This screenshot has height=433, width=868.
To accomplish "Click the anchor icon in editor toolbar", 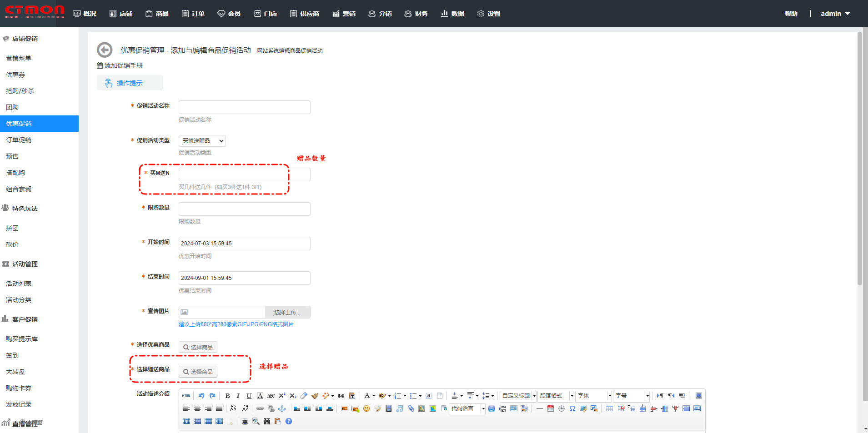I will tap(282, 408).
